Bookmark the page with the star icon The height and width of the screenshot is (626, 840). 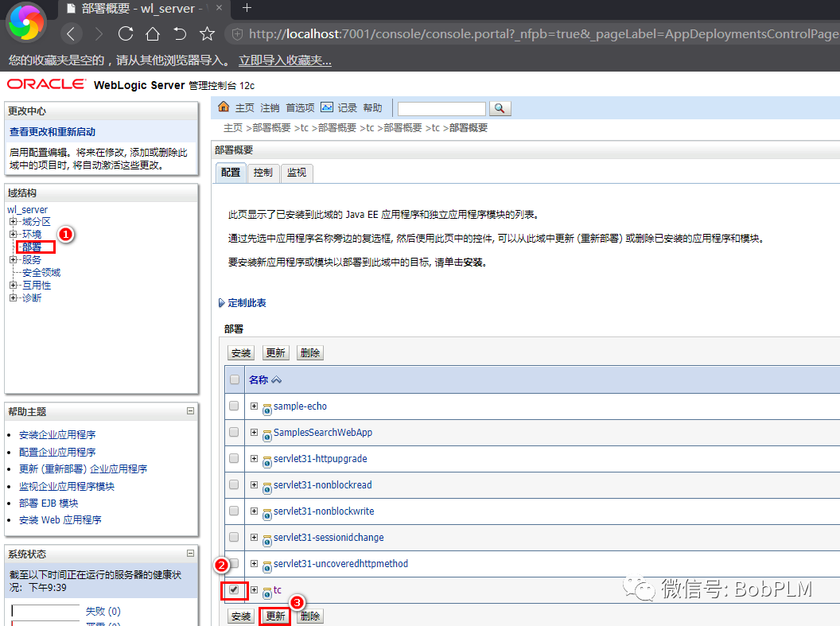(x=208, y=33)
